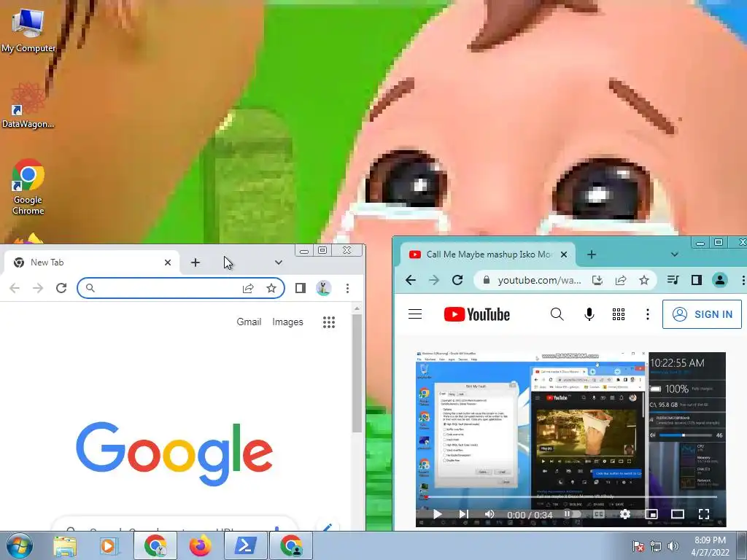Viewport: 747px width, 560px height.
Task: Select Call Me Maybe mashup tab
Action: tap(487, 254)
